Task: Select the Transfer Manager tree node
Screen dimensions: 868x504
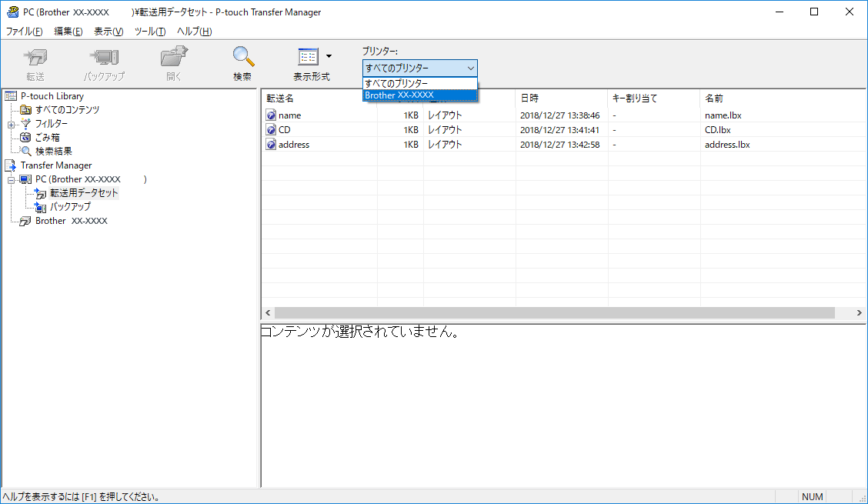Action: click(x=56, y=165)
